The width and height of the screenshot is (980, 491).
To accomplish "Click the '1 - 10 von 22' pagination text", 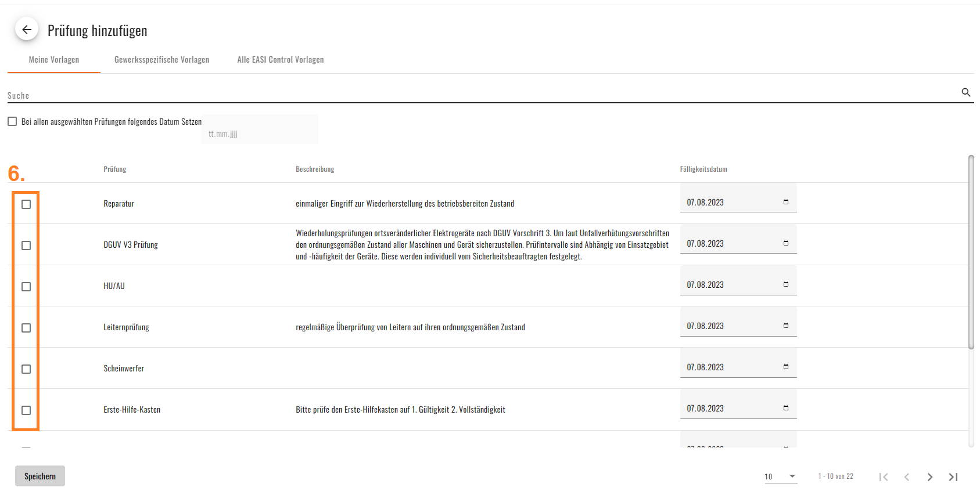I will coord(835,476).
